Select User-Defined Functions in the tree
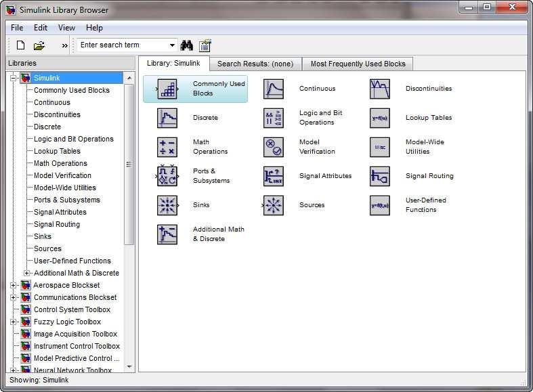 click(72, 261)
